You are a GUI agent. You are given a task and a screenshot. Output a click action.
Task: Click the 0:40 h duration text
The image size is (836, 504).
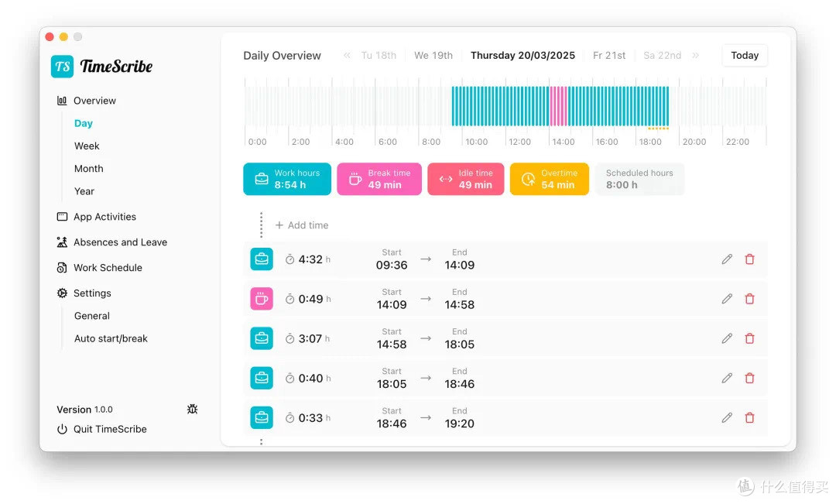pyautogui.click(x=314, y=379)
